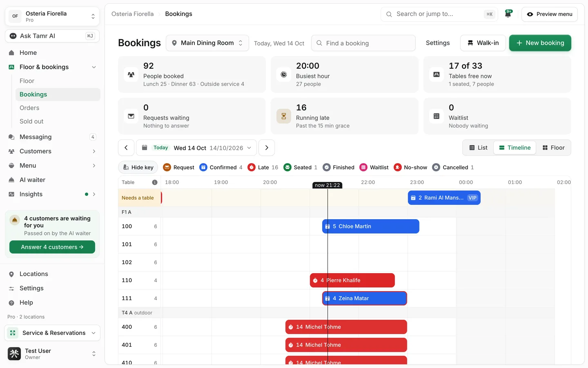This screenshot has height=368, width=588.
Task: Collapse the Floor & bookings section
Action: click(x=94, y=67)
